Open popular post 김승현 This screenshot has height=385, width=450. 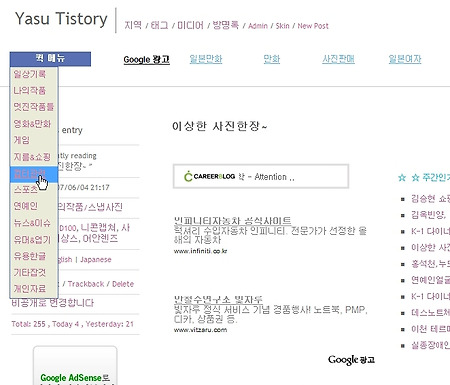pyautogui.click(x=430, y=199)
